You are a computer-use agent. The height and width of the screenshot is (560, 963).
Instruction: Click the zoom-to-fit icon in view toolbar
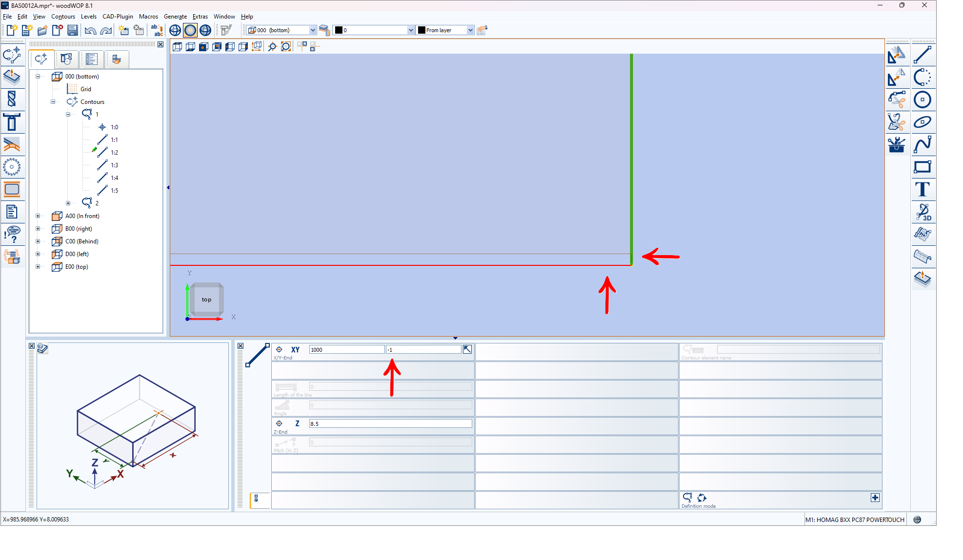[x=286, y=47]
